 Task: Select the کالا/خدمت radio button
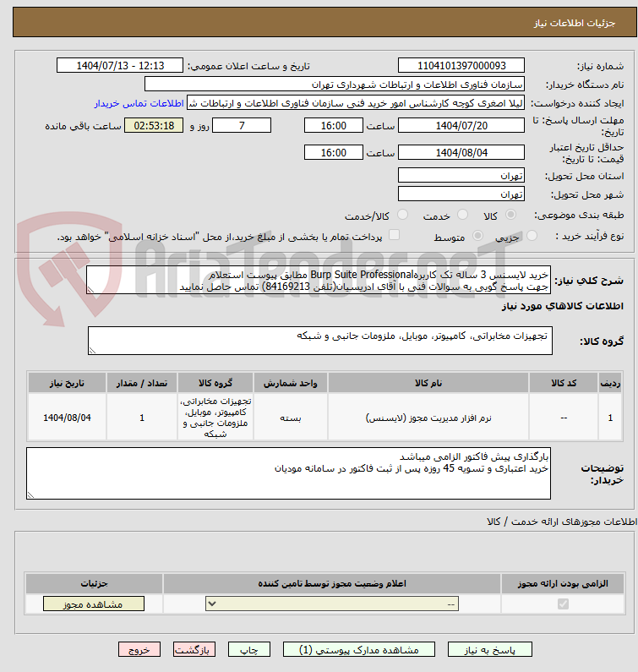pyautogui.click(x=402, y=215)
